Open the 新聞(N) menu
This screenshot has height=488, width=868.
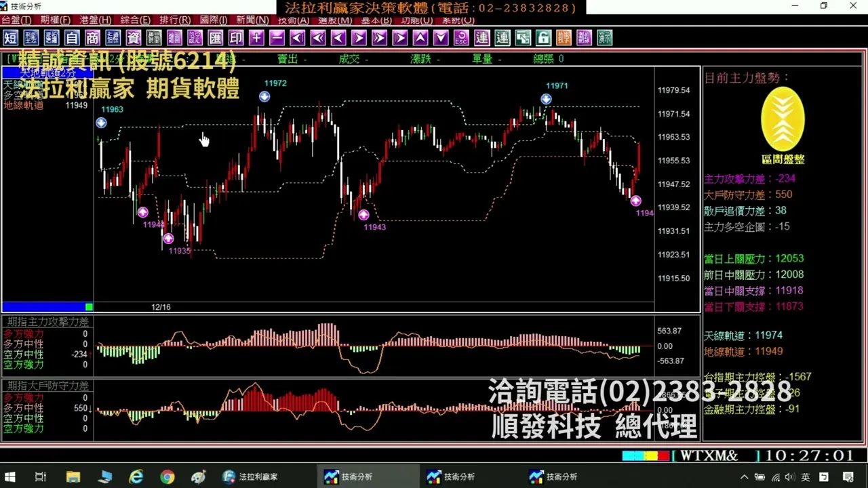click(252, 20)
